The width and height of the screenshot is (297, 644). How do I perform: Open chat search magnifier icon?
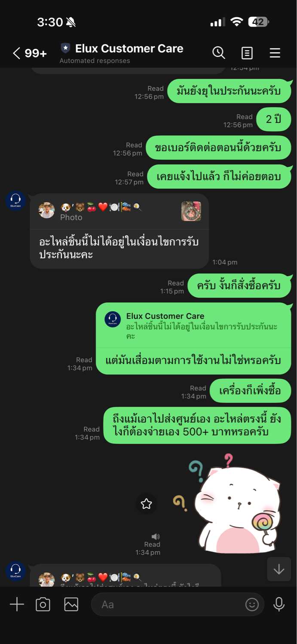219,52
